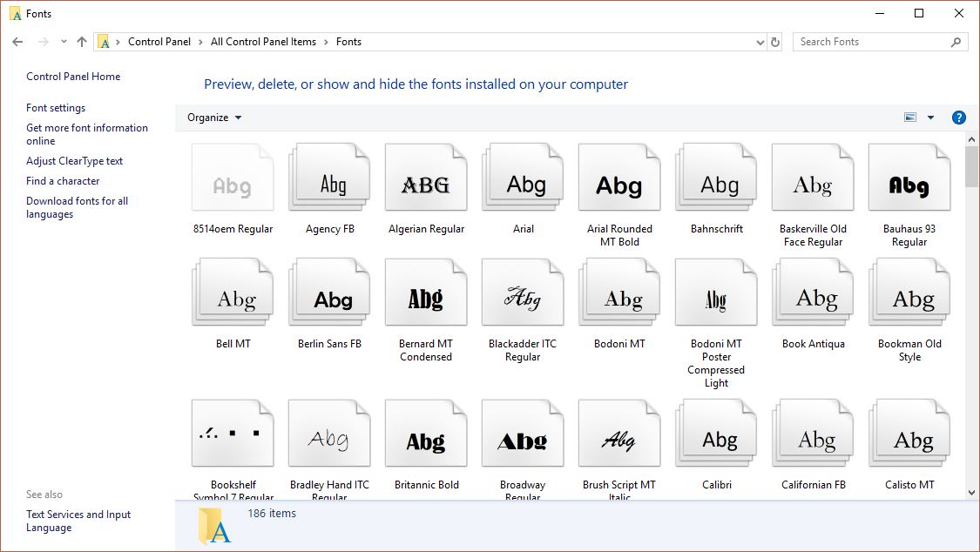Image resolution: width=980 pixels, height=552 pixels.
Task: Select the Blackadder ITC Regular font icon
Action: [523, 293]
